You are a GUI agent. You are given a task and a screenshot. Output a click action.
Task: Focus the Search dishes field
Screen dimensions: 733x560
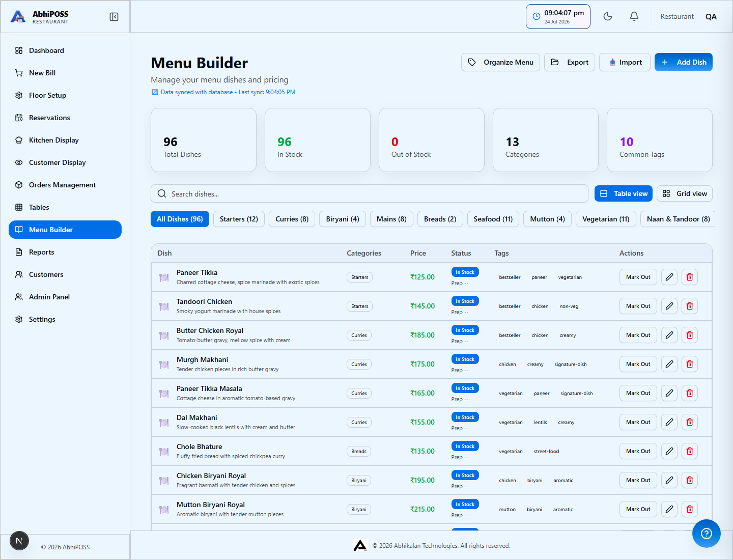point(370,193)
